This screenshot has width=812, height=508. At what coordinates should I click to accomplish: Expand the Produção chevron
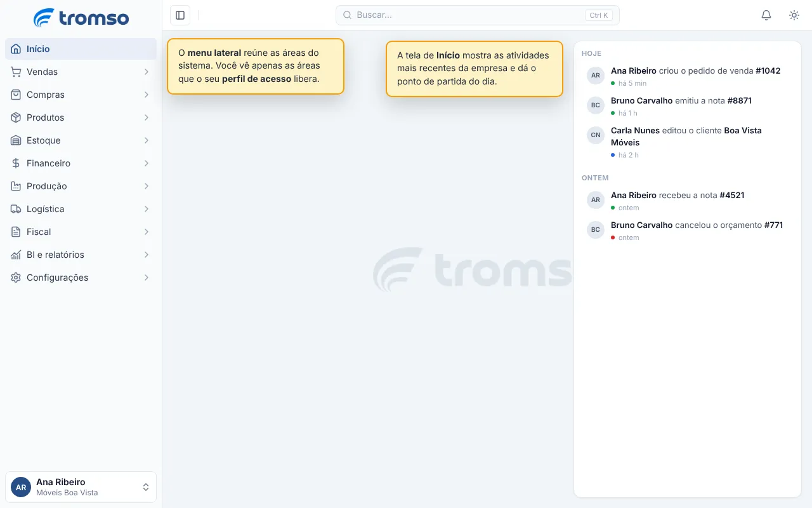(147, 186)
